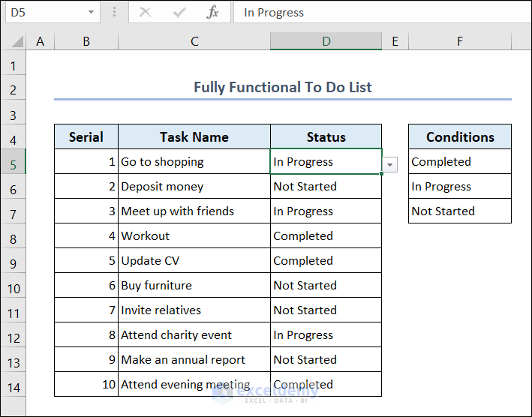Select the Workout task cell

click(x=194, y=235)
